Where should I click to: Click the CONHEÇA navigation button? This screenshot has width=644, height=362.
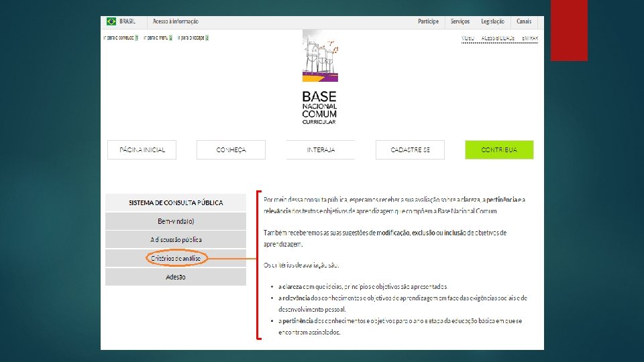[231, 149]
